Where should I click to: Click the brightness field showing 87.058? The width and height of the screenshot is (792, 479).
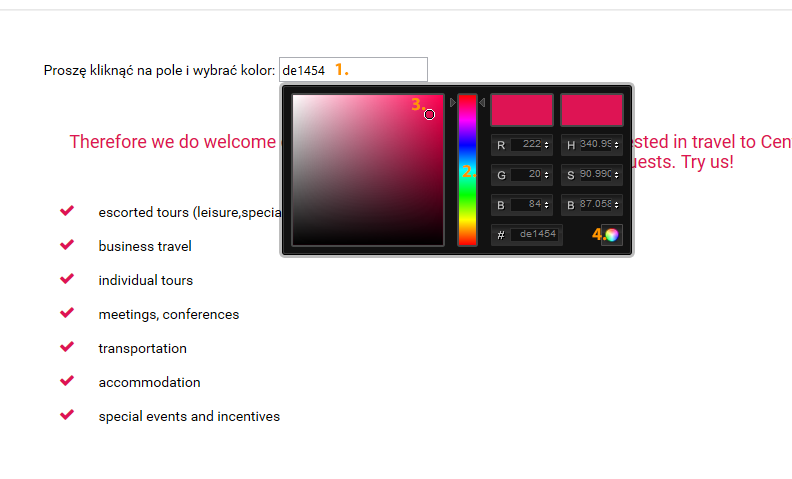(x=596, y=205)
